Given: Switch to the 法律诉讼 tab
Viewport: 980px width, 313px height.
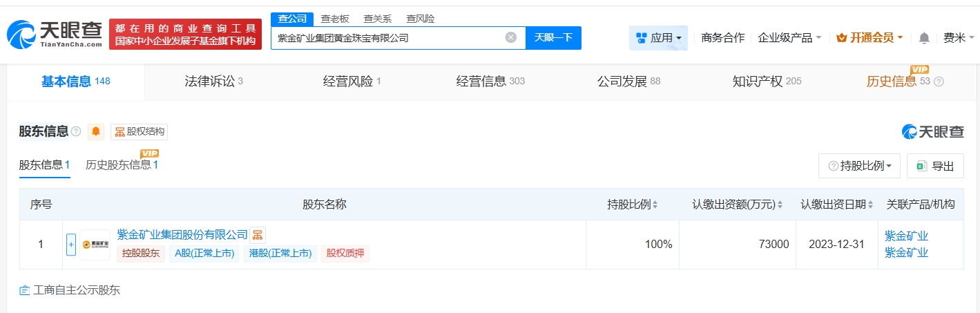Looking at the screenshot, I should coord(213,82).
